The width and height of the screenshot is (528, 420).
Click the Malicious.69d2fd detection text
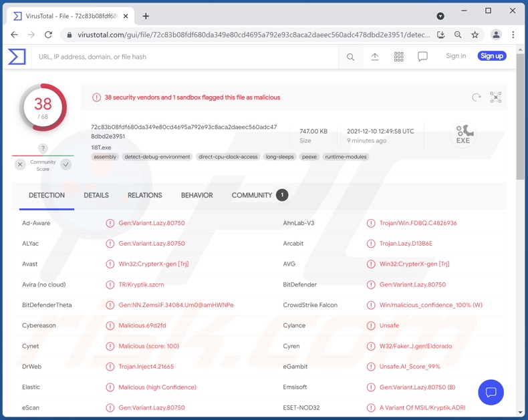pos(142,326)
